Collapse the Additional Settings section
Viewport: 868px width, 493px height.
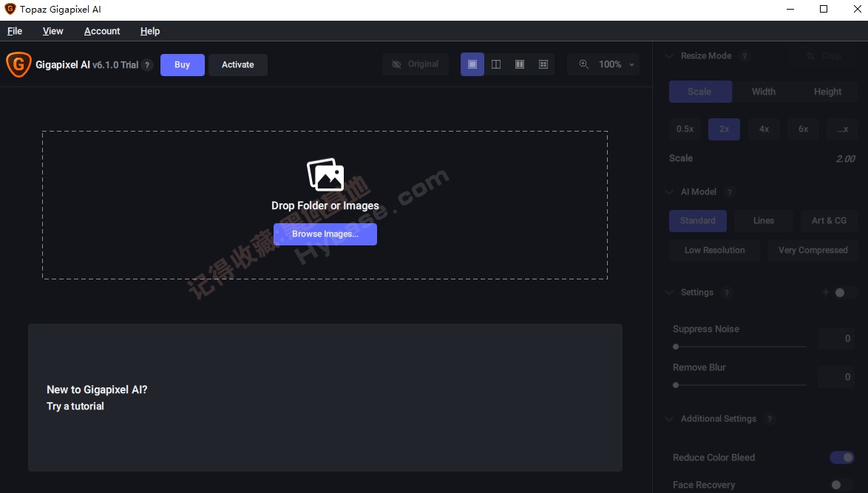(x=669, y=419)
